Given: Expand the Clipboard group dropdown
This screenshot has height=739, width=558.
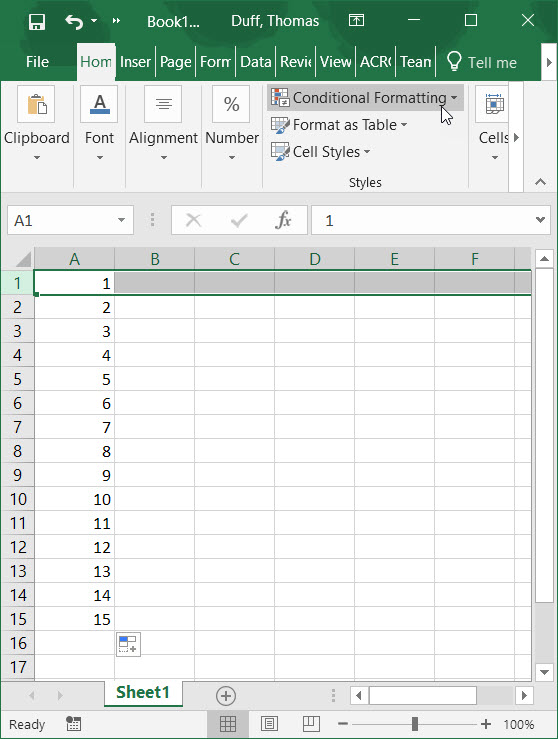Looking at the screenshot, I should coord(37,157).
